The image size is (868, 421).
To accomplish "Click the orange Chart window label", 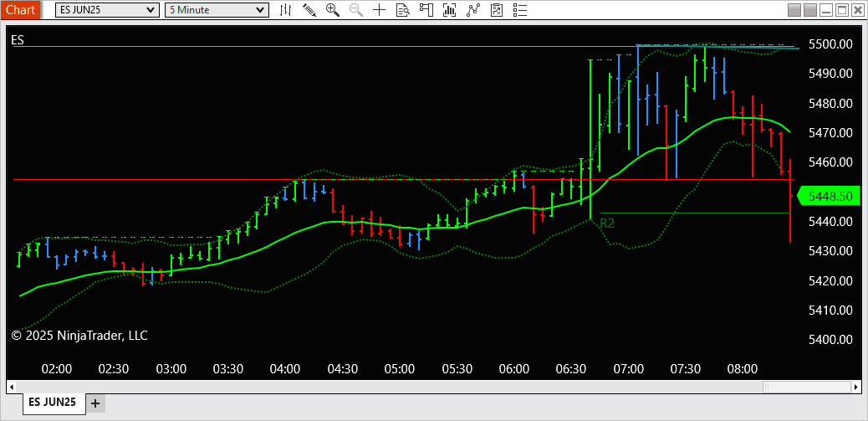I will [x=20, y=10].
